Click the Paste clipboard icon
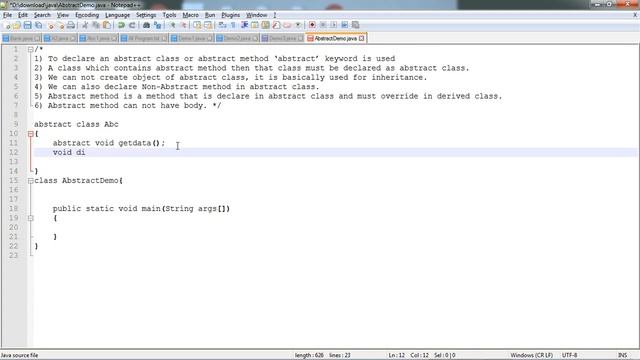 tap(107, 25)
